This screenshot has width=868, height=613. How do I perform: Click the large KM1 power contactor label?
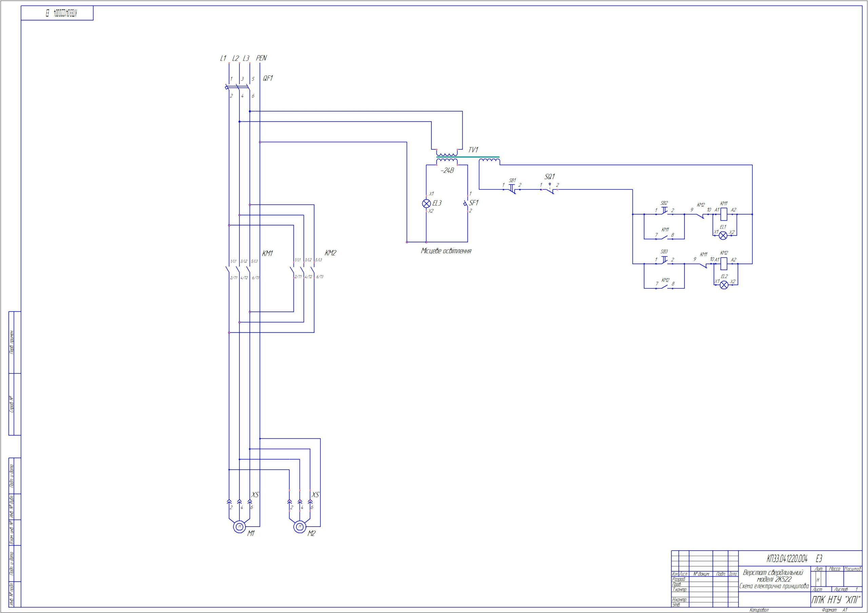click(267, 253)
